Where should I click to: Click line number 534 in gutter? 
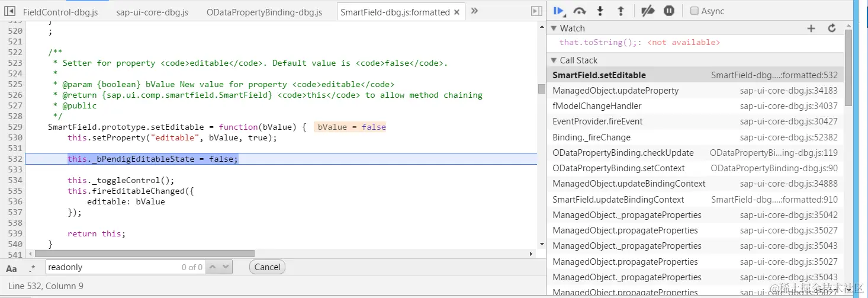15,180
